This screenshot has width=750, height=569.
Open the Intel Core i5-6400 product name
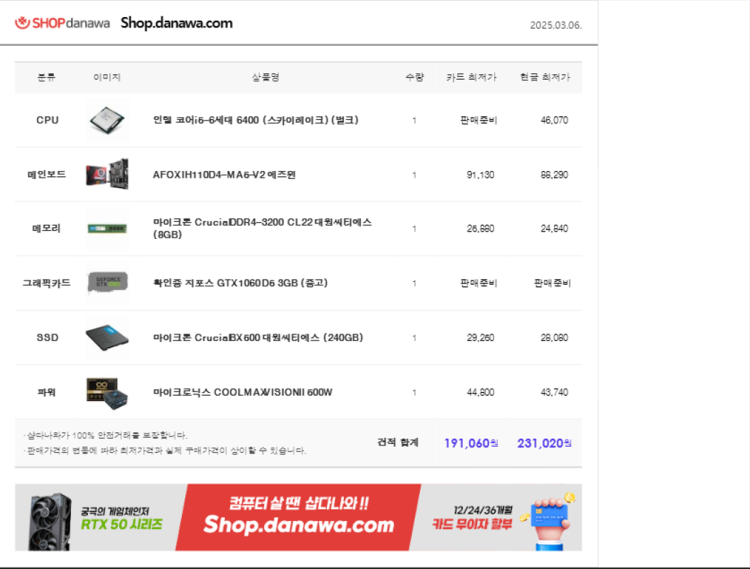coord(255,120)
